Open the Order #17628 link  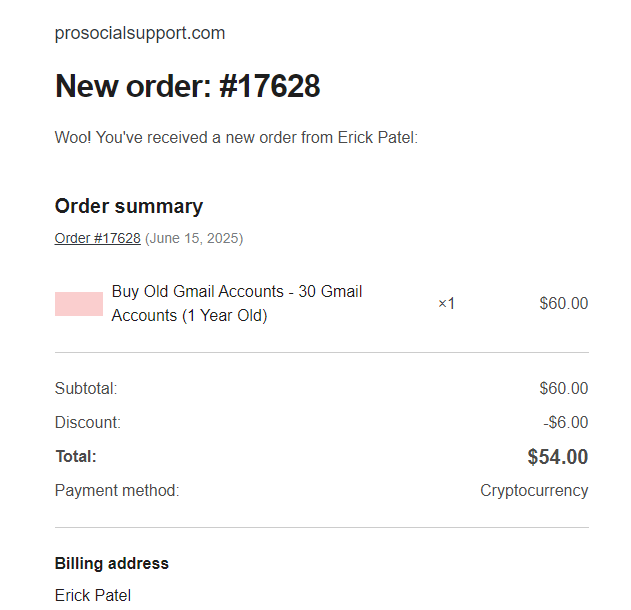click(x=97, y=238)
